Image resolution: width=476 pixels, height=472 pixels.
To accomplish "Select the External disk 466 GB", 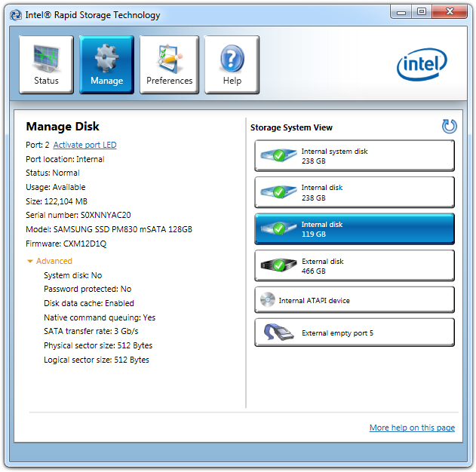I will click(x=355, y=265).
